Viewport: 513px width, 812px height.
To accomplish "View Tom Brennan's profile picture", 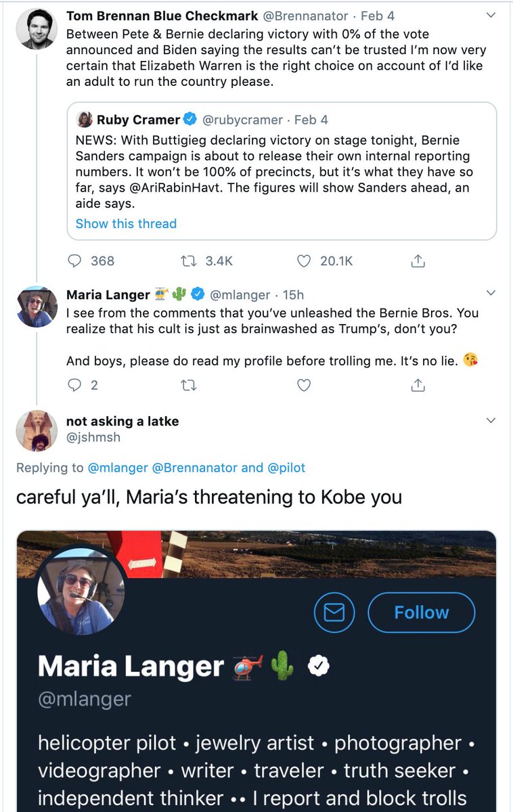I will pyautogui.click(x=37, y=28).
